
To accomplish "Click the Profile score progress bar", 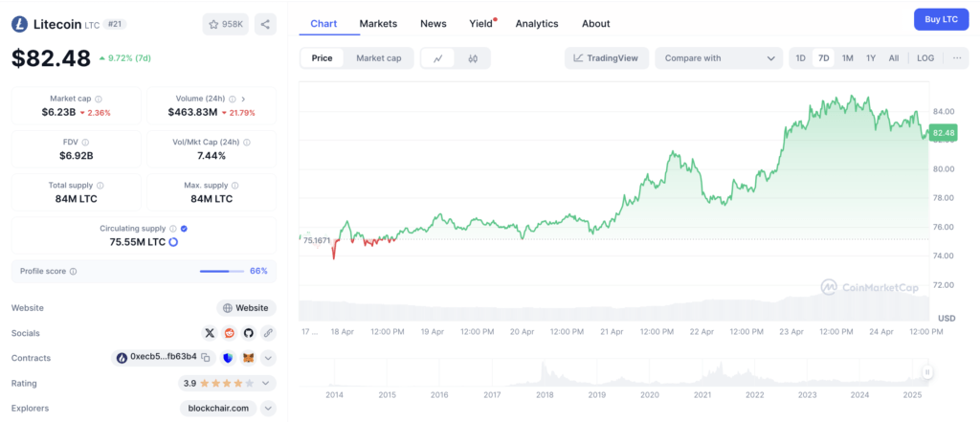I will coord(223,272).
